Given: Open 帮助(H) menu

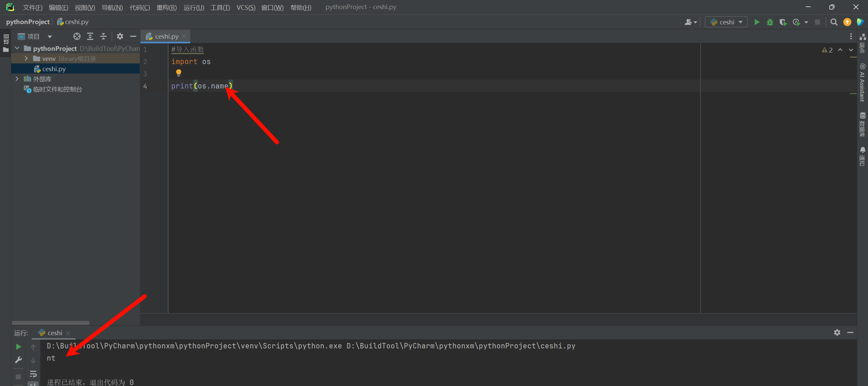Looking at the screenshot, I should [301, 7].
